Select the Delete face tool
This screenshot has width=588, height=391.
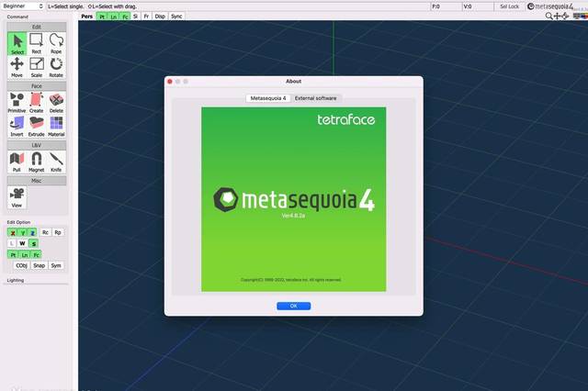[x=56, y=103]
